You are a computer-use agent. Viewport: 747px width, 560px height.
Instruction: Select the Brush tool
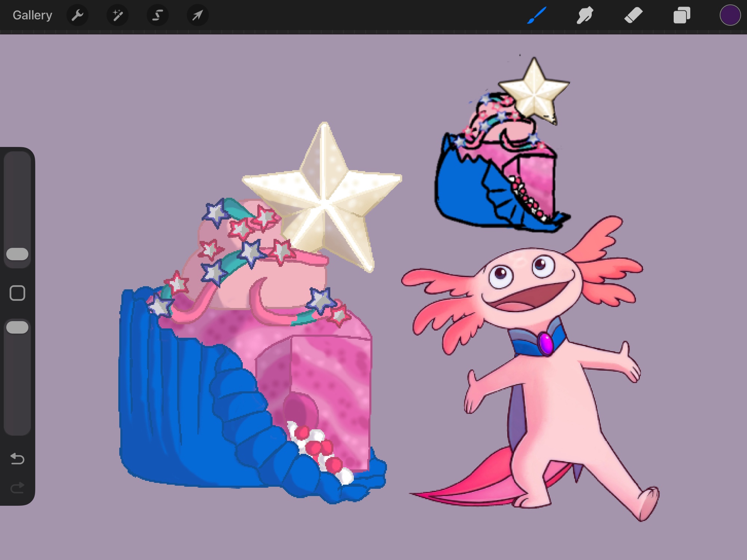[537, 15]
